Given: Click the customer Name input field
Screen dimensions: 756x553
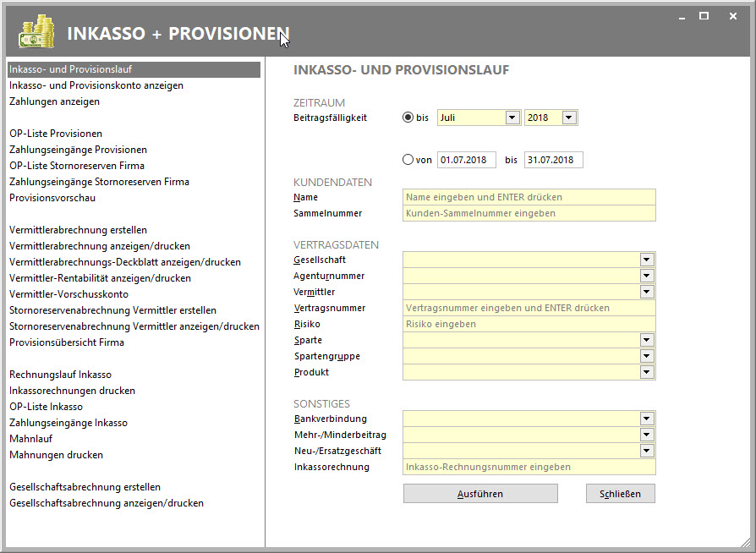Looking at the screenshot, I should (x=529, y=197).
